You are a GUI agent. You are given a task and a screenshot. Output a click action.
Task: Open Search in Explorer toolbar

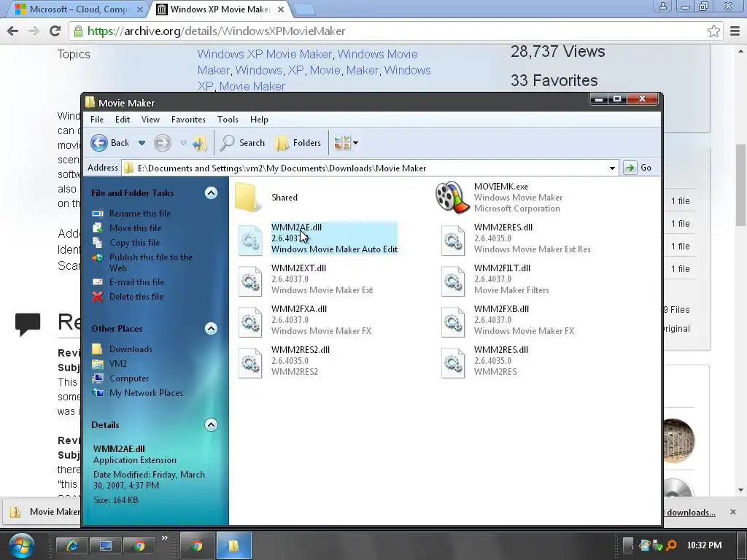[x=242, y=142]
